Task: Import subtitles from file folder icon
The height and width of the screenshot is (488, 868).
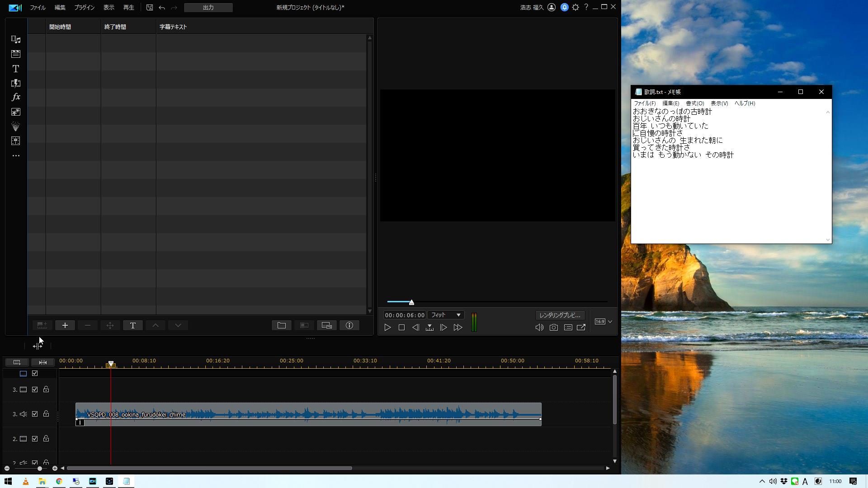Action: tap(282, 325)
